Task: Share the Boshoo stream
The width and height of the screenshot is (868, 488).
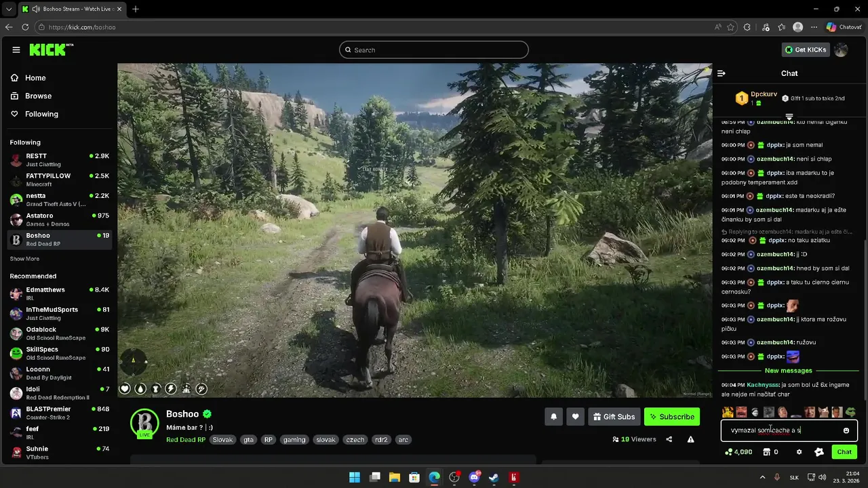Action: (669, 439)
